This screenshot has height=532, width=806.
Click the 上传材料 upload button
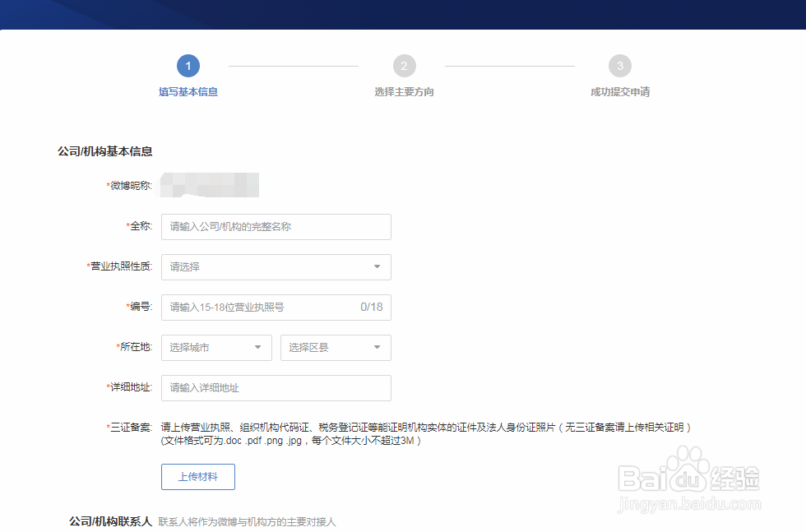point(197,477)
